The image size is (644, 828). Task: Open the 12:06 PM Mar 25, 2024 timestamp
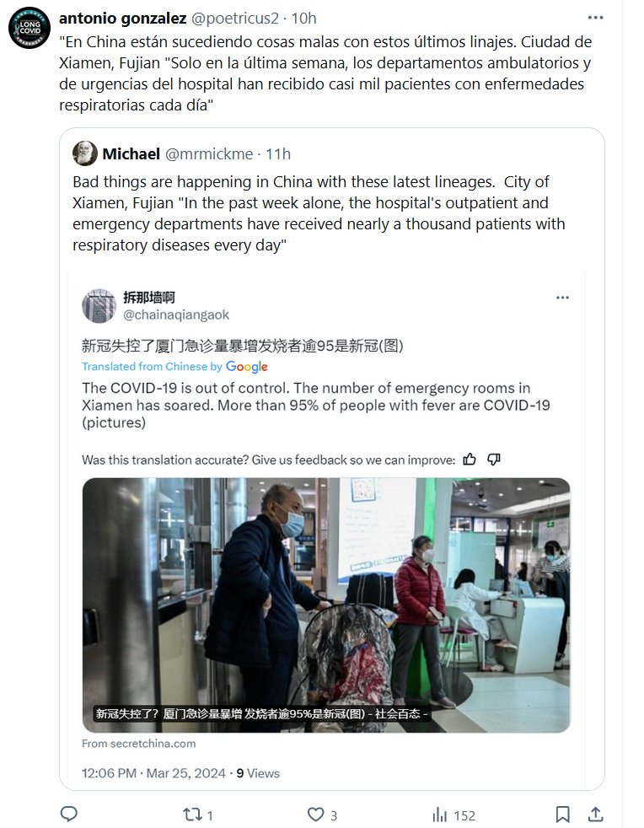[153, 773]
